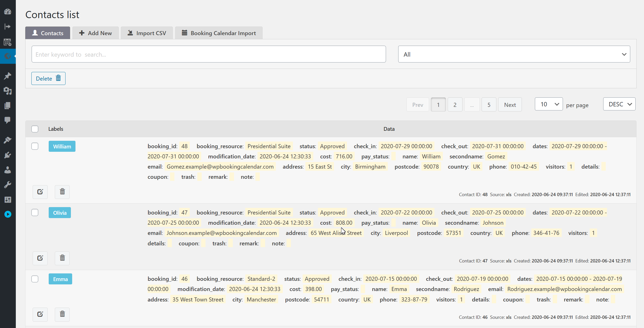Click email Gomez.example@wpbookingcalendar.com
The width and height of the screenshot is (644, 328).
(220, 167)
